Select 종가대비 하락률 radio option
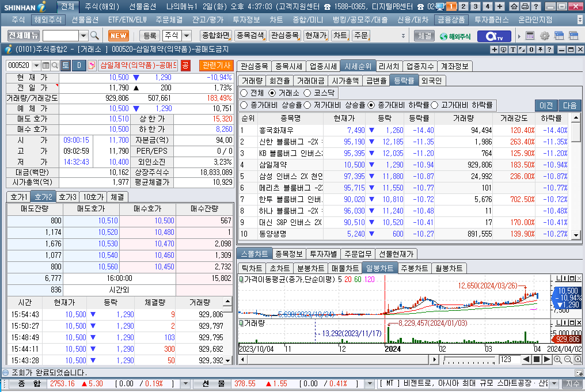This screenshot has height=392, width=585. 371,105
